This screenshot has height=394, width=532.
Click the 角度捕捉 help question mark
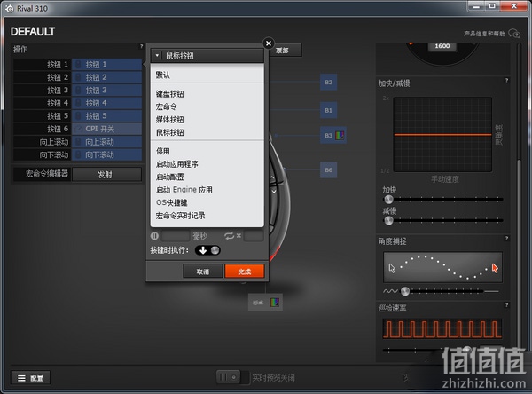[x=506, y=239]
